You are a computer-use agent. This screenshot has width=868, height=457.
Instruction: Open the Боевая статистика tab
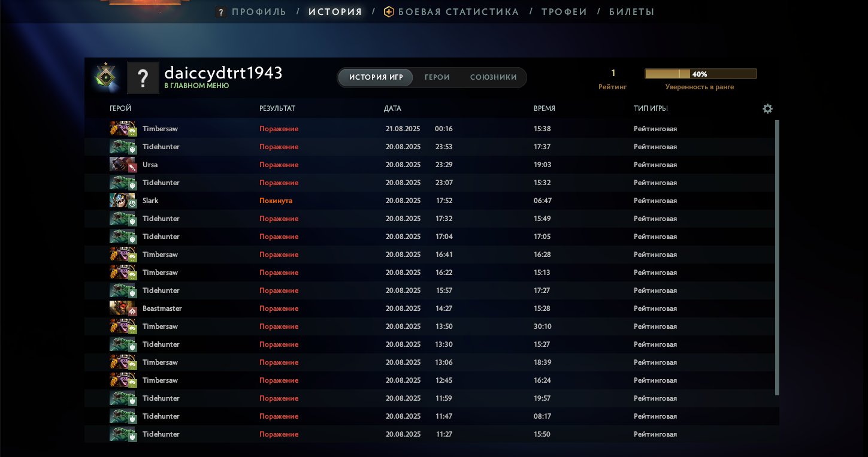458,12
